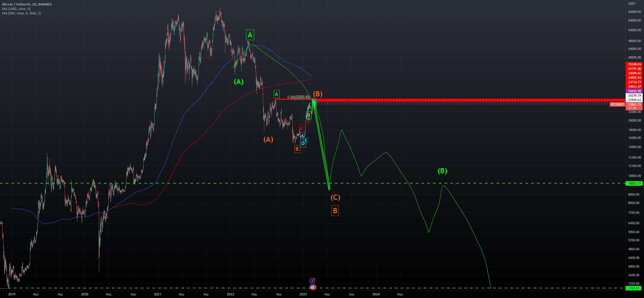Select the green (A) wave label
Viewport: 644px width, 298px height.
click(239, 82)
